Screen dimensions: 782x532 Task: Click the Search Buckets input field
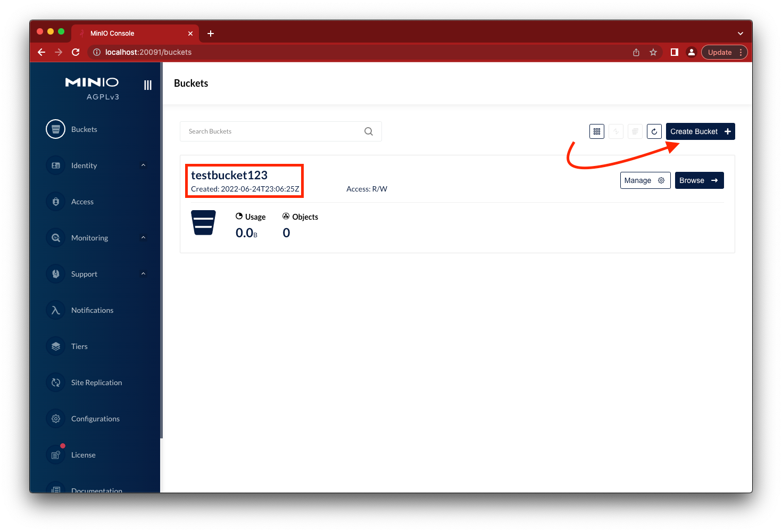point(271,131)
